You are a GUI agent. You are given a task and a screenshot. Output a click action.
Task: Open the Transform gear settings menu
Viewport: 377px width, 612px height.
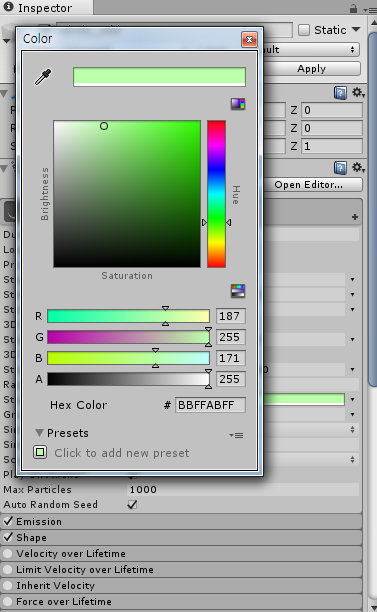coord(358,93)
